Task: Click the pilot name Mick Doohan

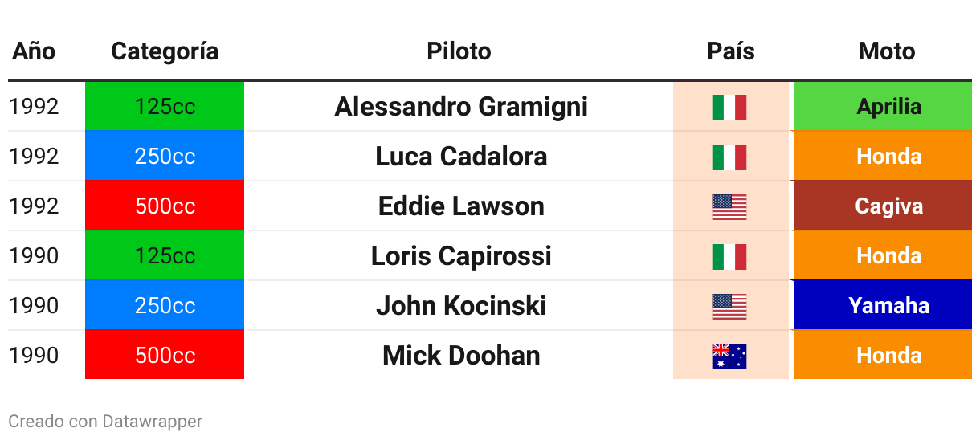Action: pos(461,356)
